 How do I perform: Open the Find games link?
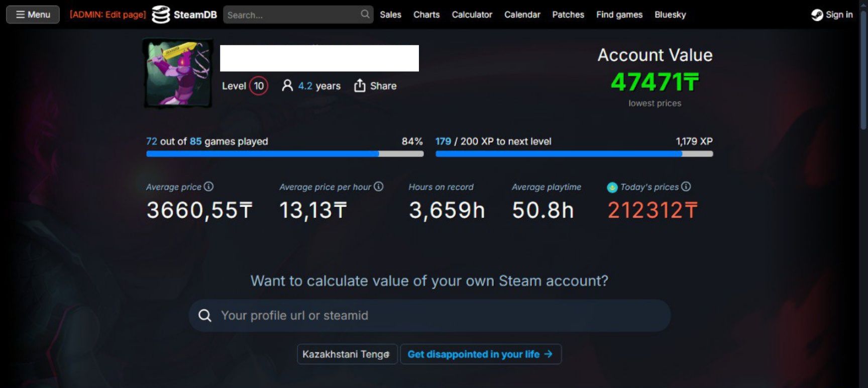click(x=619, y=15)
